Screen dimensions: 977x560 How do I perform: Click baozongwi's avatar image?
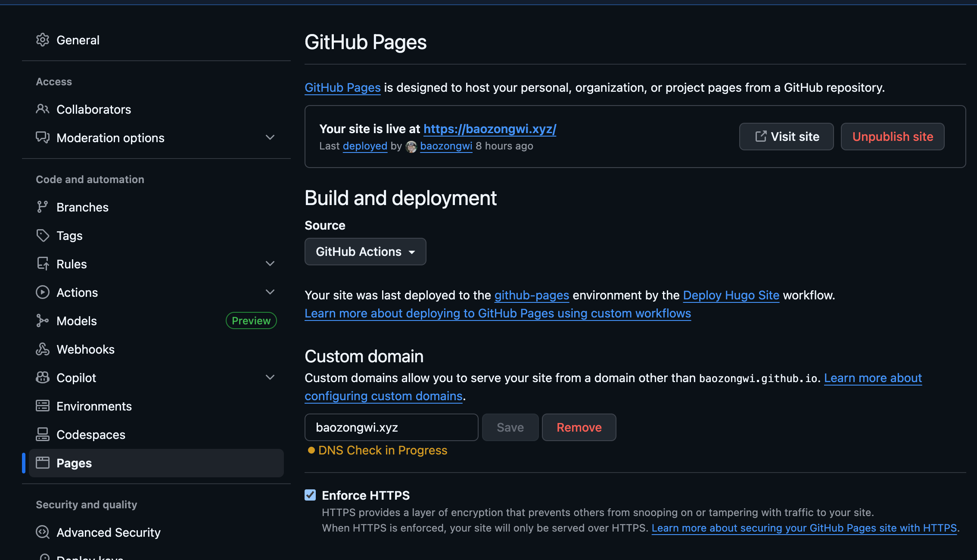coord(411,146)
